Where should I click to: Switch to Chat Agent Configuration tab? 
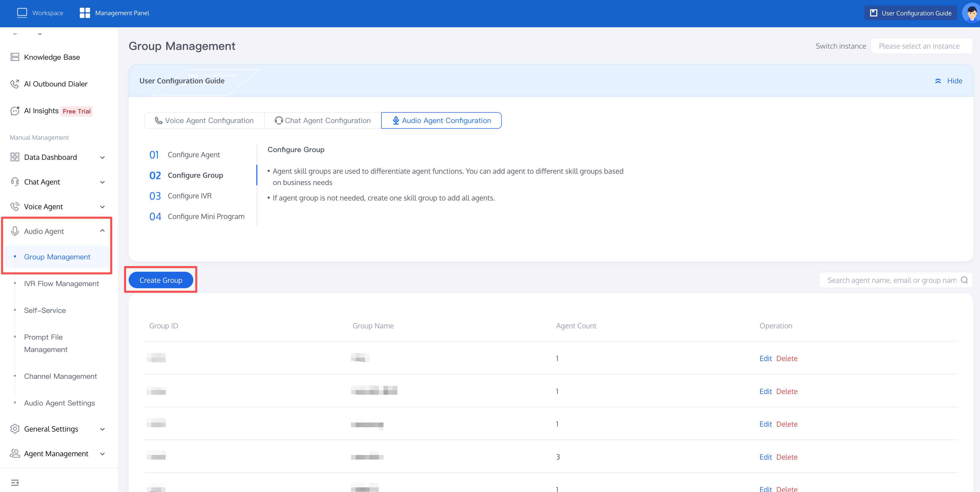tap(323, 121)
